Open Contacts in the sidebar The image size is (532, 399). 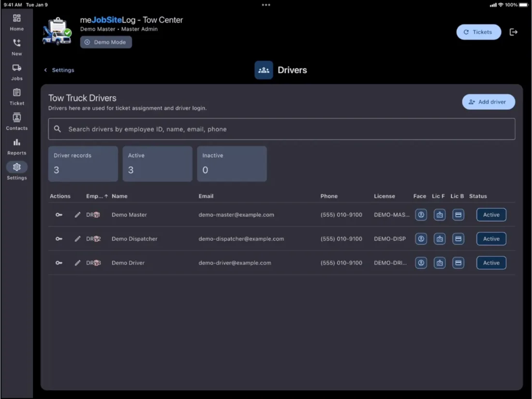16,121
